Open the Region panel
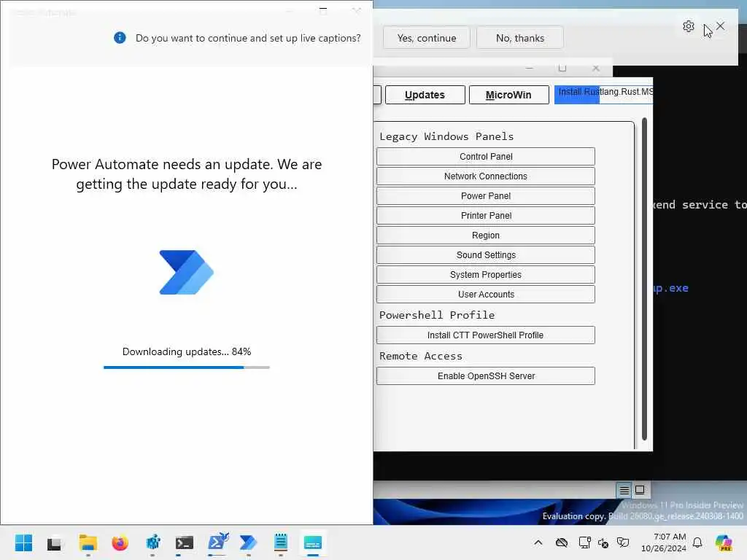 pyautogui.click(x=485, y=236)
